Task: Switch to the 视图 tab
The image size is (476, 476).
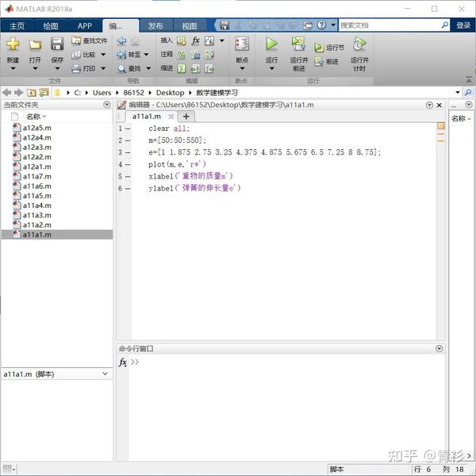Action: 190,26
